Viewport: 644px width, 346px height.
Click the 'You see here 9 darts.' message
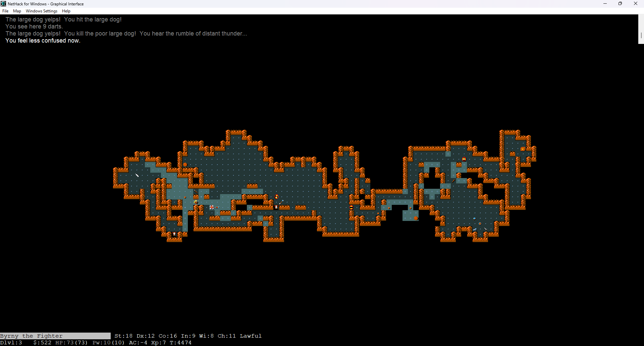(34, 26)
